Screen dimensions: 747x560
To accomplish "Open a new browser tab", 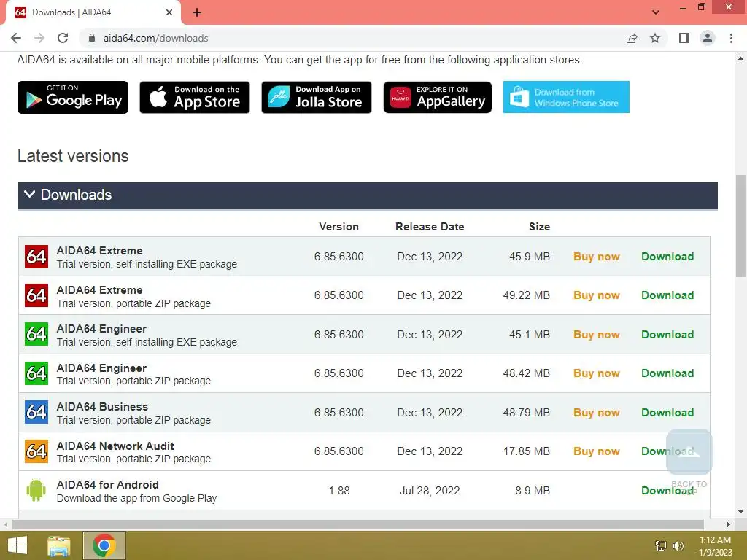I will [x=197, y=12].
